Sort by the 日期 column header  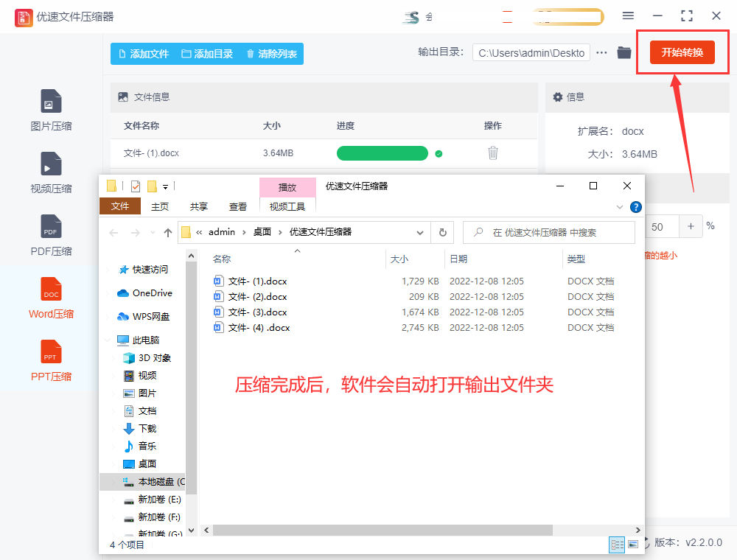(458, 259)
